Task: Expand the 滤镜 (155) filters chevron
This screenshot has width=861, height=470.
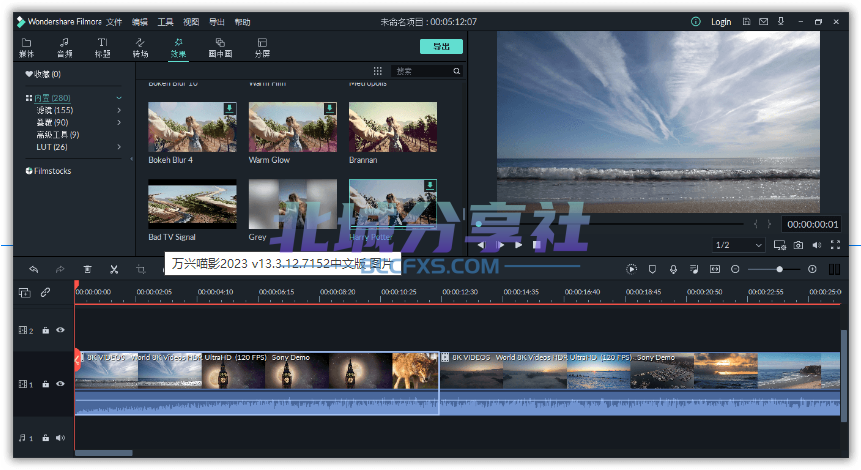Action: point(119,110)
